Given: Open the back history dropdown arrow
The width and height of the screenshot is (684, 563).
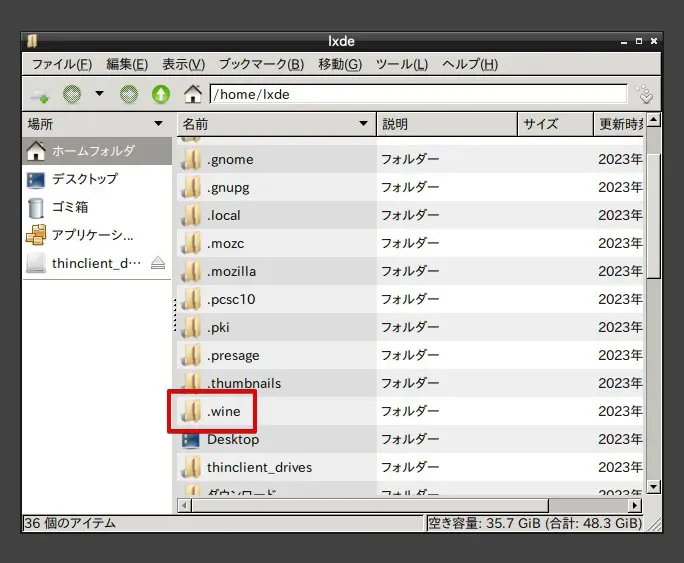Looking at the screenshot, I should (x=99, y=95).
